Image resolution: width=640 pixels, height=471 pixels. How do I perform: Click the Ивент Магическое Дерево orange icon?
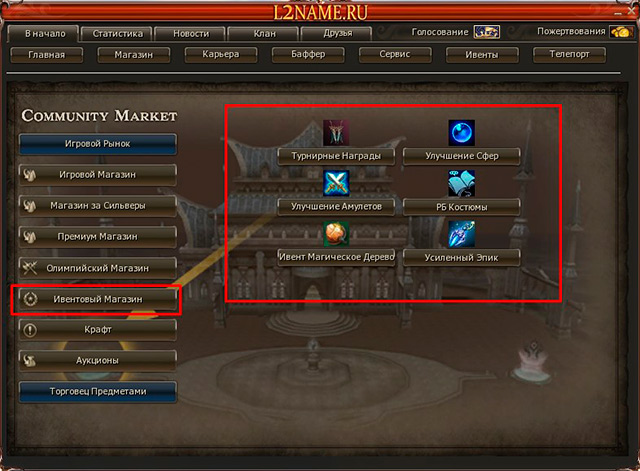[336, 234]
